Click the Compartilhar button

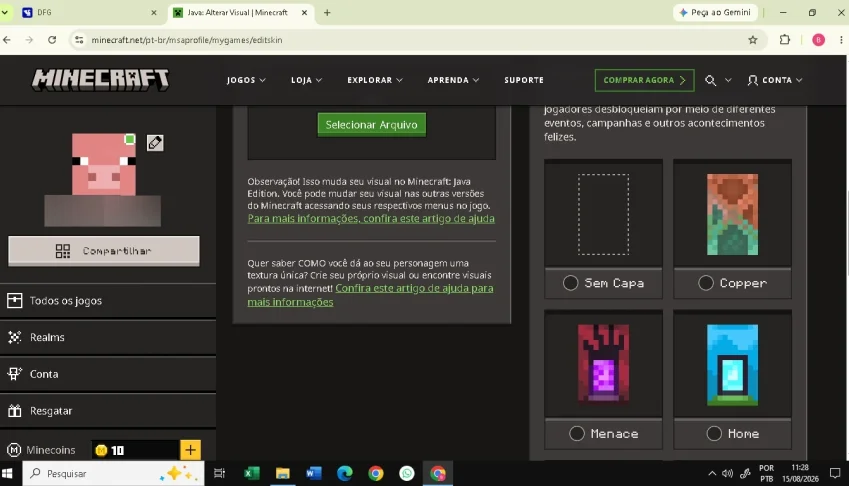103,251
